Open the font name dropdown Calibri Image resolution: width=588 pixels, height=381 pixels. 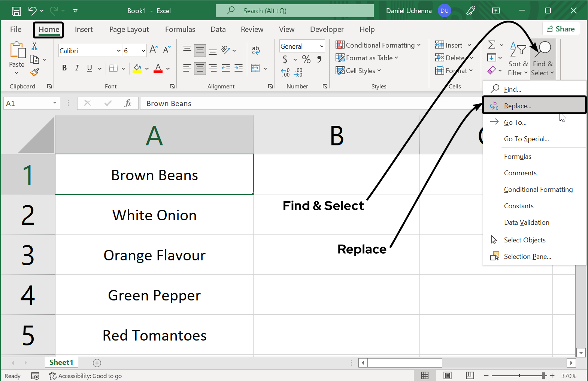(x=119, y=51)
